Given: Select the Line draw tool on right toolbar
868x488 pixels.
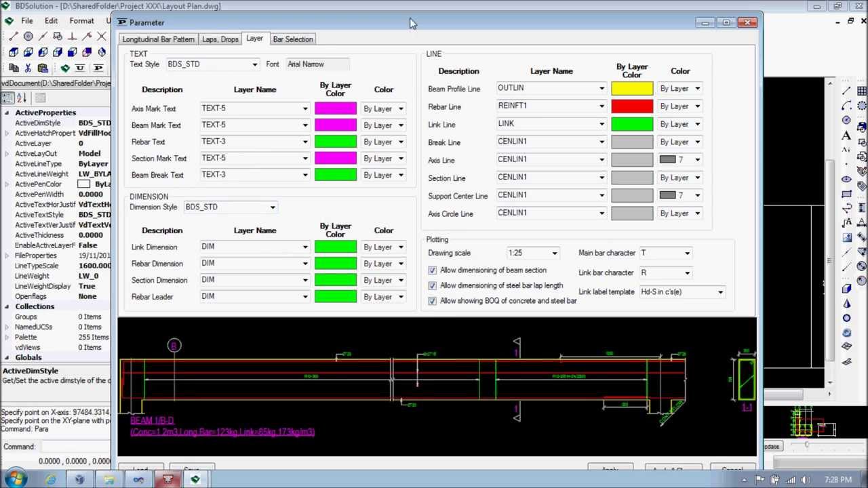Looking at the screenshot, I should click(x=846, y=91).
